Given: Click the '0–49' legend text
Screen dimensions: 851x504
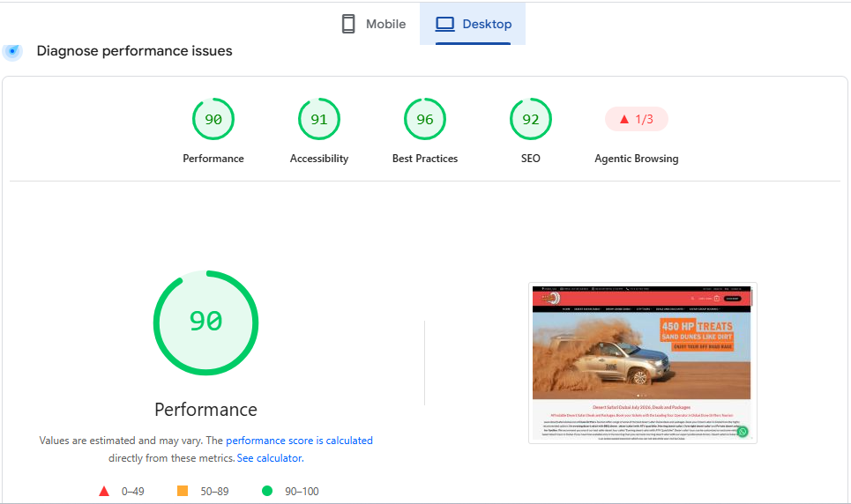Looking at the screenshot, I should click(133, 492).
